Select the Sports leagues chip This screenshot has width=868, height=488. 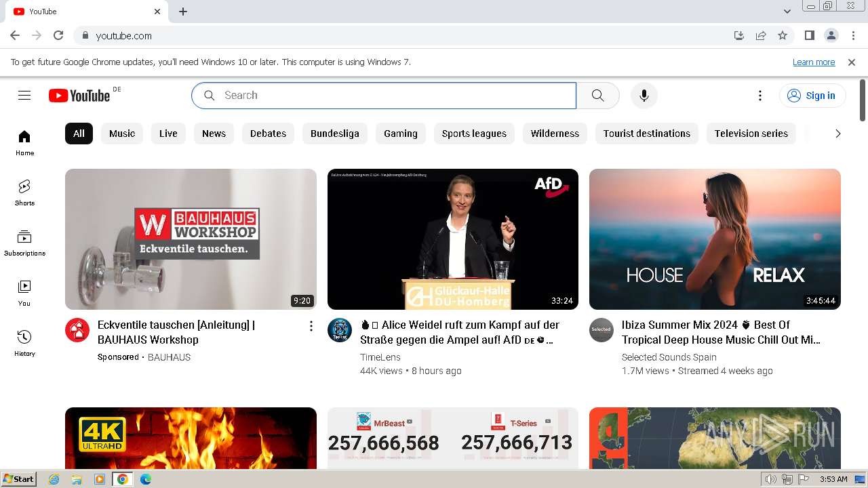coord(474,134)
